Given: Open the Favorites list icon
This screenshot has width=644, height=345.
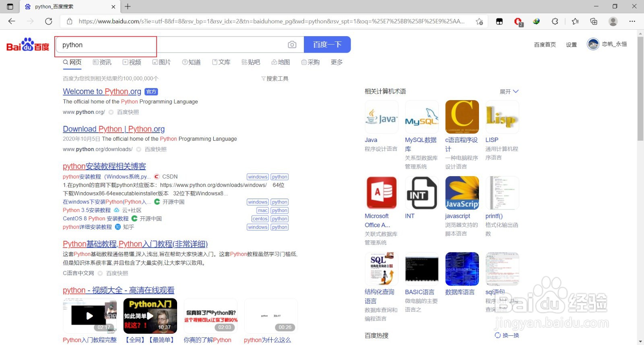Looking at the screenshot, I should 575,21.
